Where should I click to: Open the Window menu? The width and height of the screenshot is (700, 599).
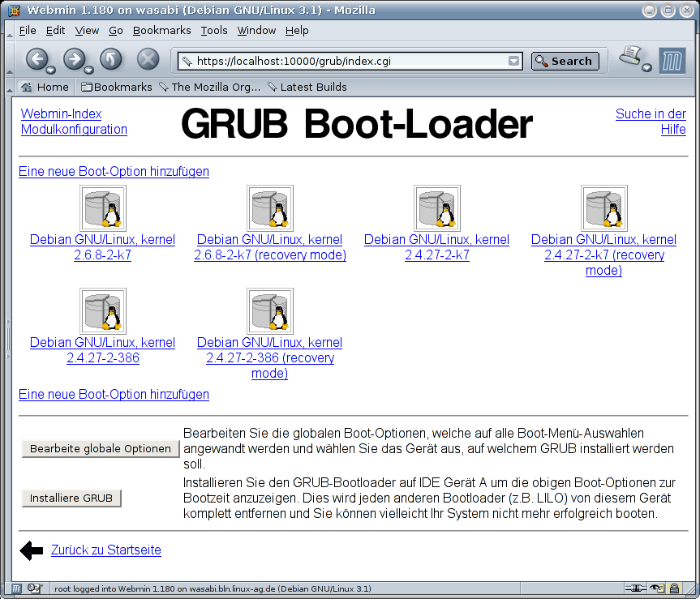pos(256,30)
